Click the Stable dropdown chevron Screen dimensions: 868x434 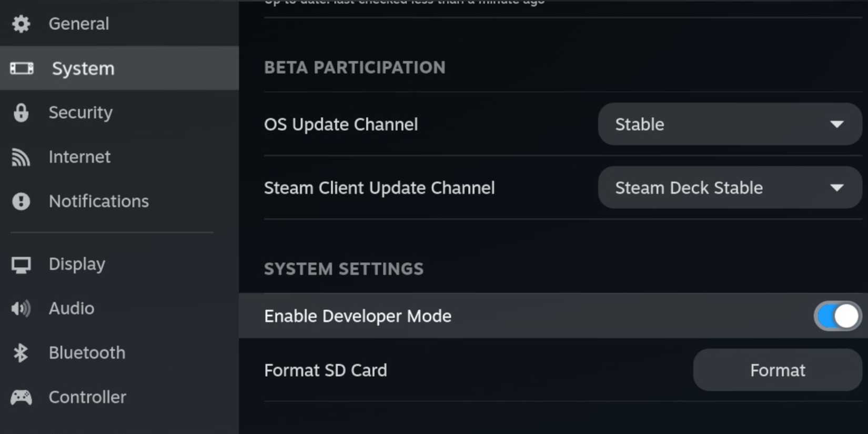[837, 124]
